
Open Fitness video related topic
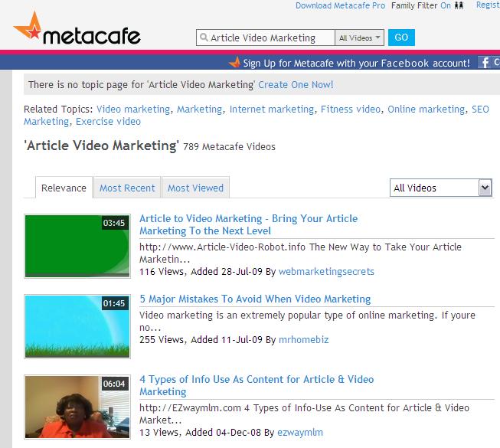351,109
